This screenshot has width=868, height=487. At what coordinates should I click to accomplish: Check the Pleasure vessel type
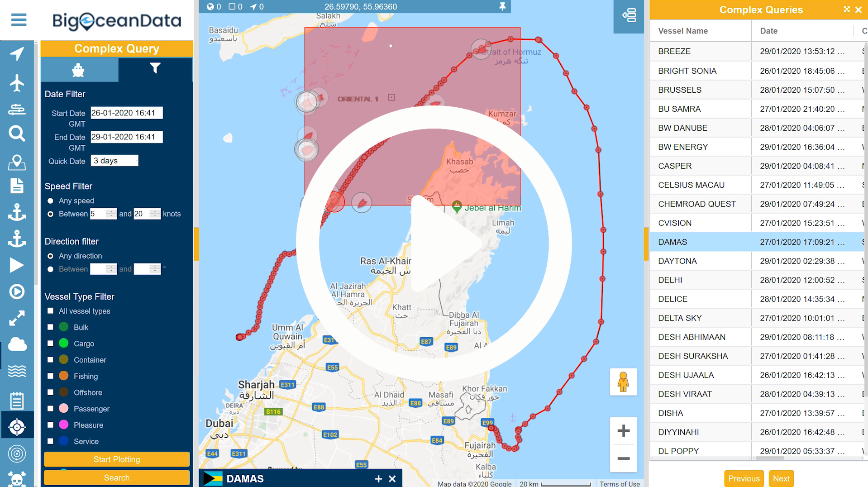[50, 425]
